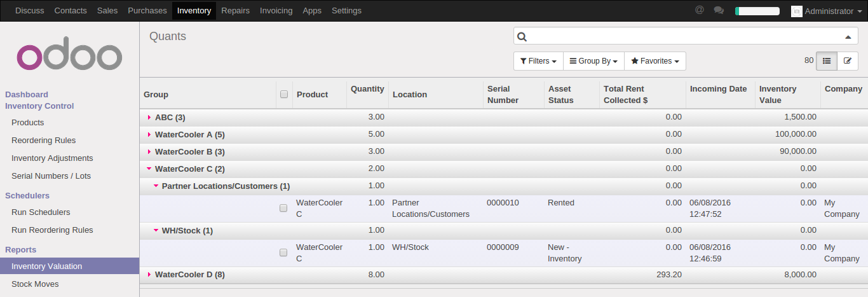Click the Odoo logo
The width and height of the screenshot is (868, 297).
(x=69, y=57)
